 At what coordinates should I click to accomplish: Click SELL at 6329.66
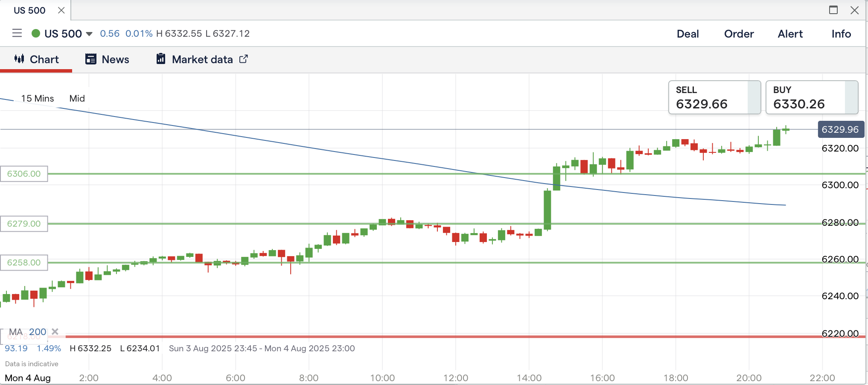coord(714,98)
